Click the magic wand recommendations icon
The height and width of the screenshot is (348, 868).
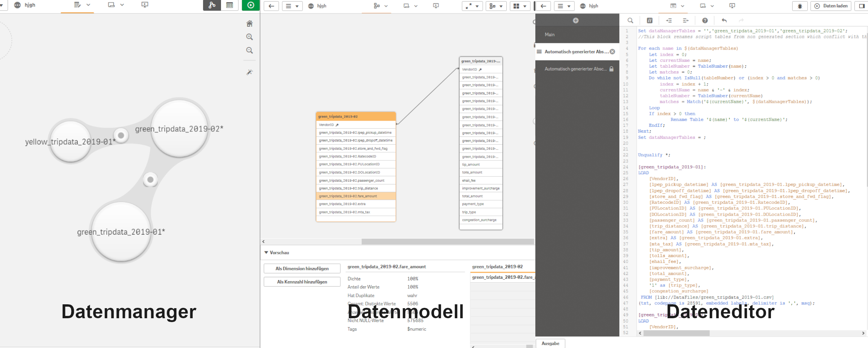tap(249, 72)
